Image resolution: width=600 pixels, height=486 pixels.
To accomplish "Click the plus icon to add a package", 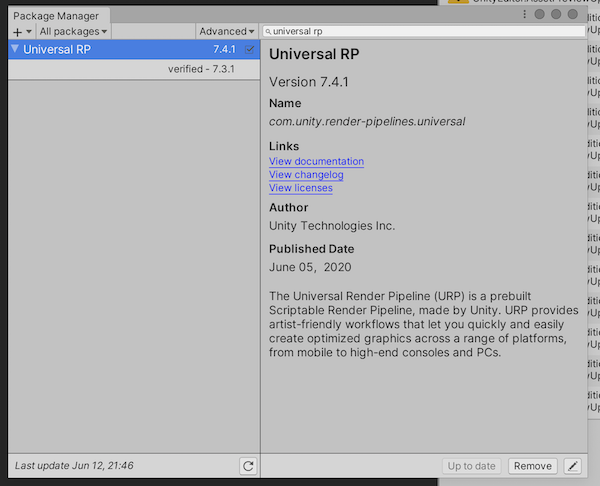I will point(17,32).
